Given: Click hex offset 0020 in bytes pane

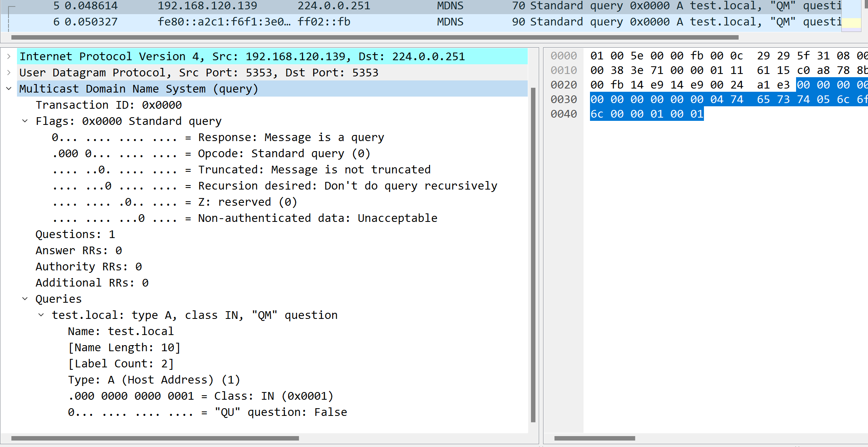Looking at the screenshot, I should (564, 85).
